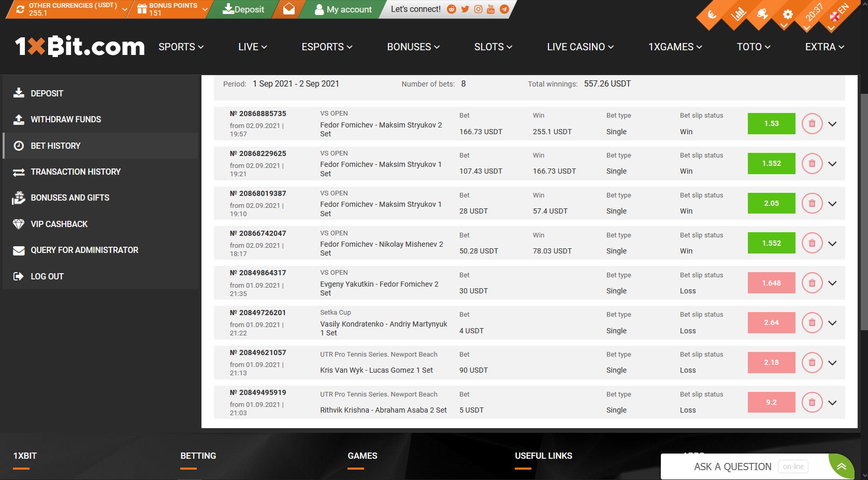Go to Deposit in sidebar
Viewport: 868px width, 480px height.
pyautogui.click(x=101, y=93)
